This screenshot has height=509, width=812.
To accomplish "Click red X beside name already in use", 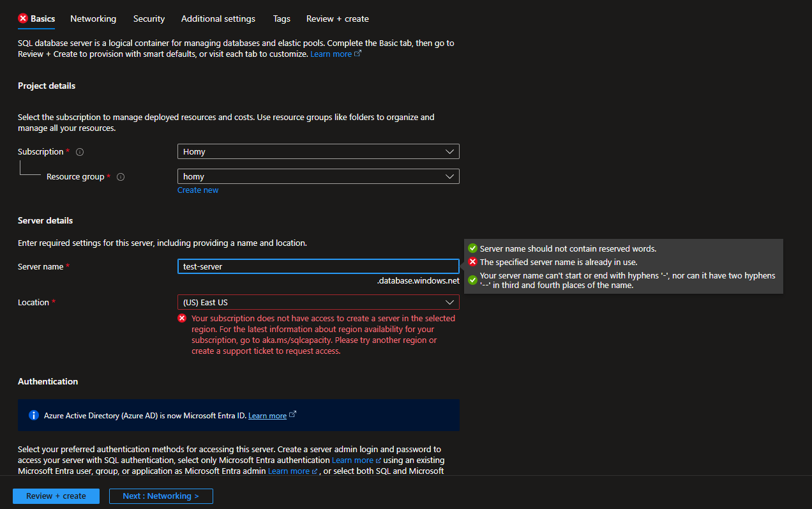I will (472, 261).
